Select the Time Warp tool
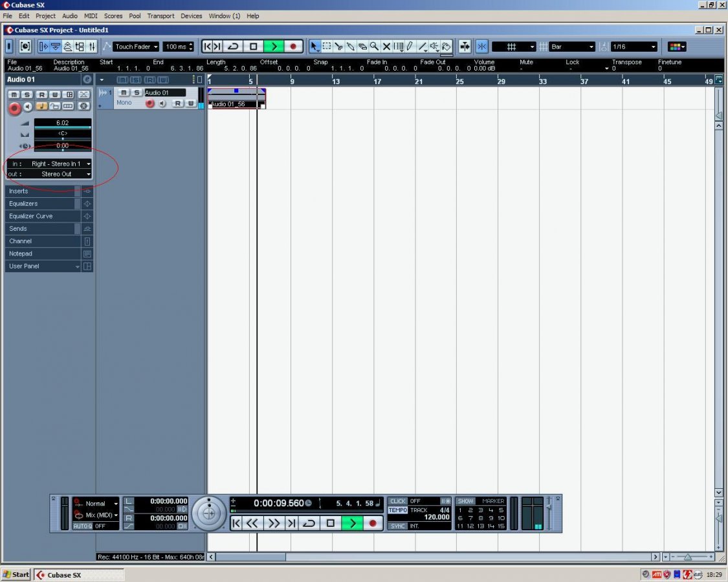This screenshot has height=582, width=728. (x=399, y=47)
